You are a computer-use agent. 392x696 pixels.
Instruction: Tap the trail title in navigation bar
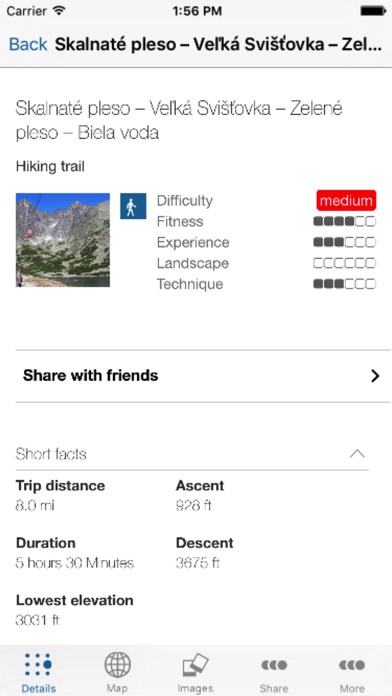[218, 44]
